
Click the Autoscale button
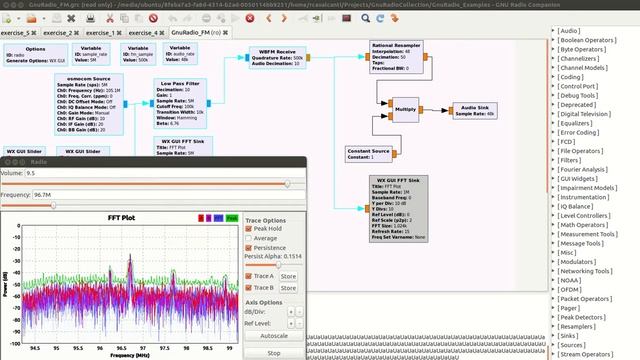(274, 336)
